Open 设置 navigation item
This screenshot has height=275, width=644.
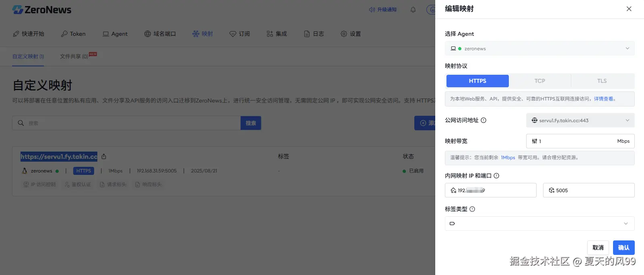[351, 34]
